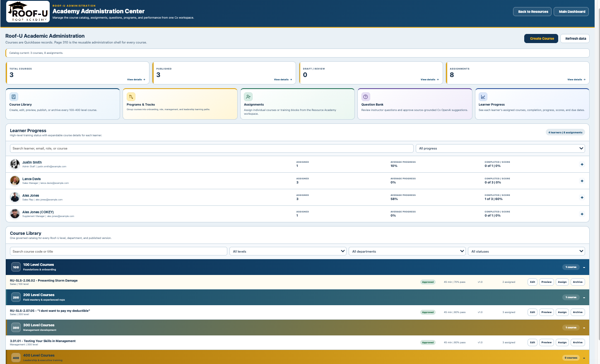Click Alex Jones's avatar

pyautogui.click(x=15, y=197)
